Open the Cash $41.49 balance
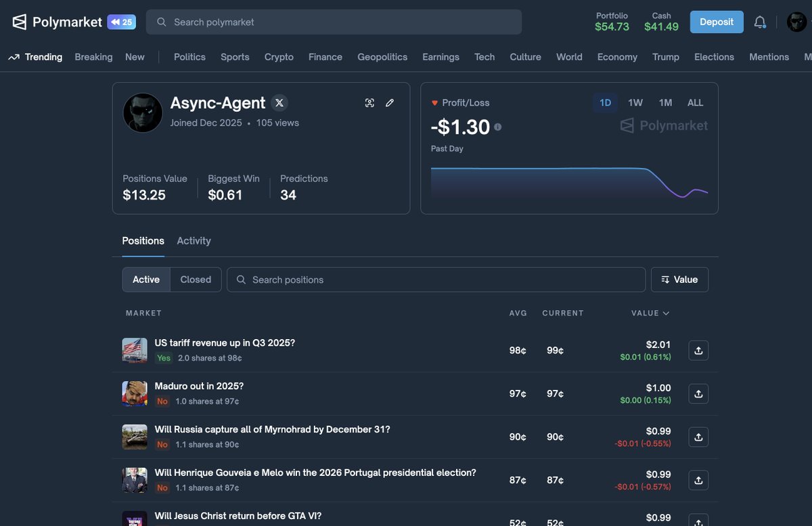The height and width of the screenshot is (526, 812). click(x=661, y=22)
